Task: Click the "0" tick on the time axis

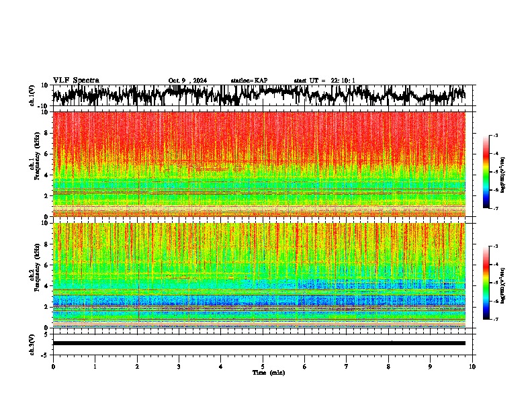Action: 53,367
